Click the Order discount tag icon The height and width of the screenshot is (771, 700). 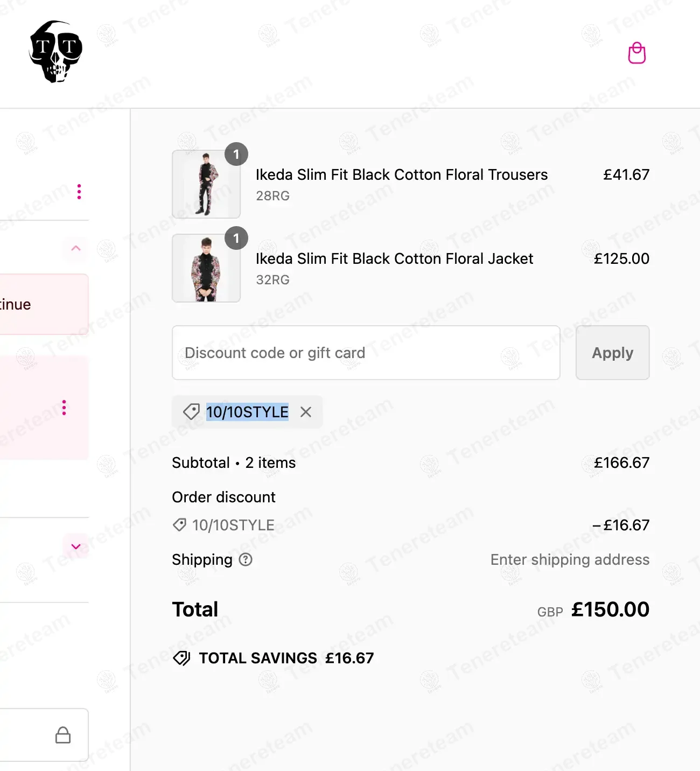[x=179, y=524]
